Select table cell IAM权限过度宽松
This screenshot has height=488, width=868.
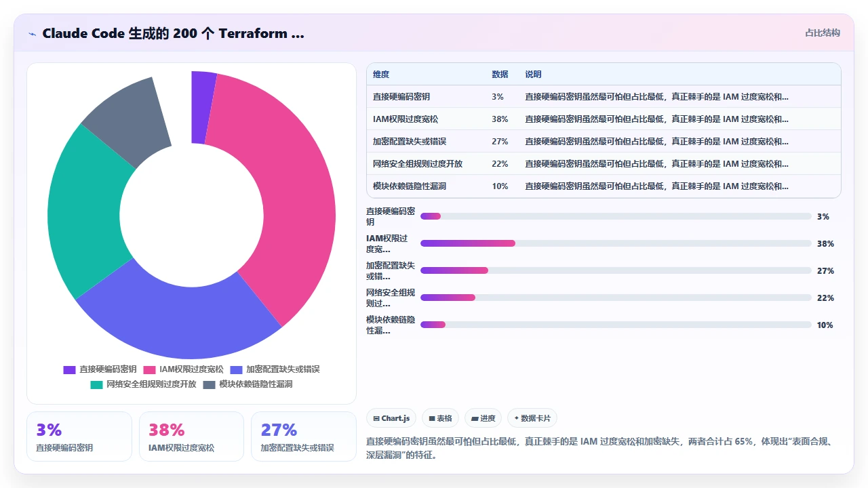tap(406, 119)
